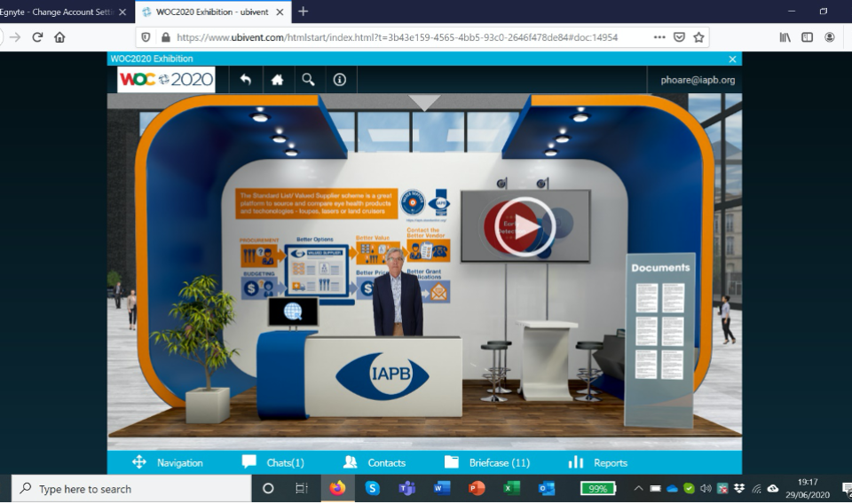Open Contacts in bottom bar

pyautogui.click(x=375, y=462)
